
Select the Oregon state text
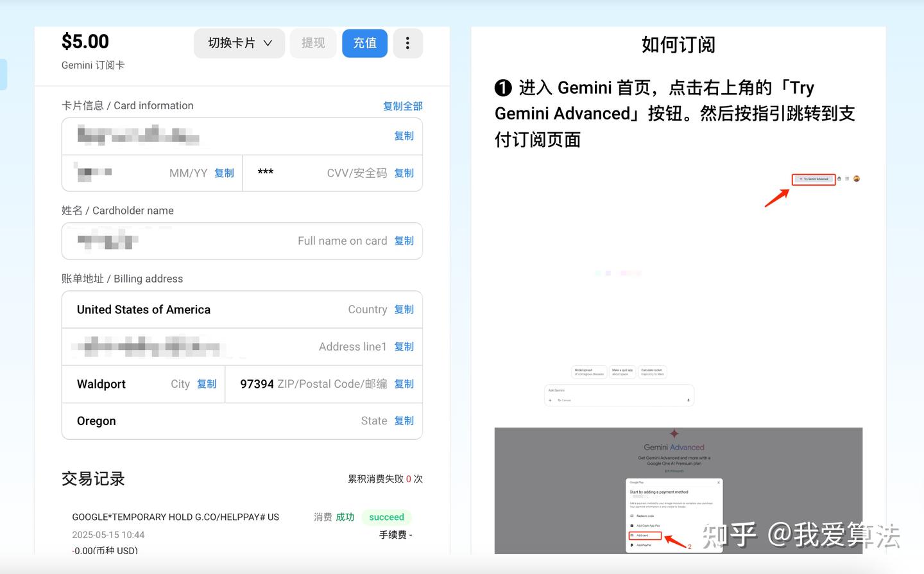tap(96, 421)
